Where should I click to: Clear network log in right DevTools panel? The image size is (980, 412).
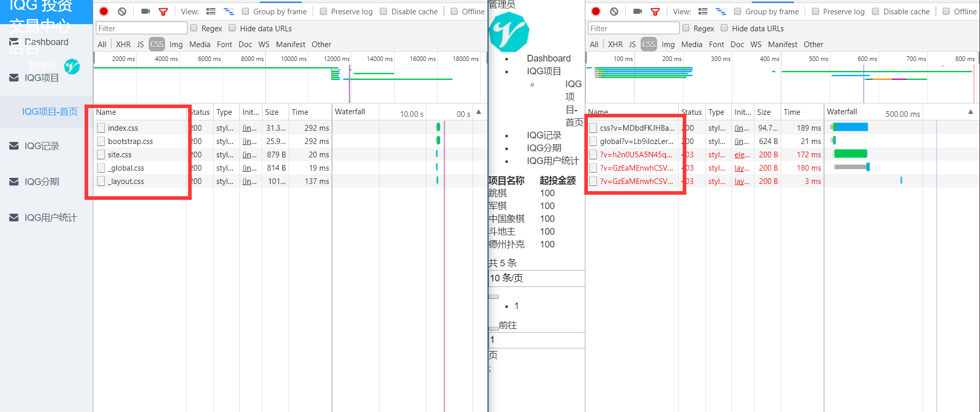tap(614, 11)
